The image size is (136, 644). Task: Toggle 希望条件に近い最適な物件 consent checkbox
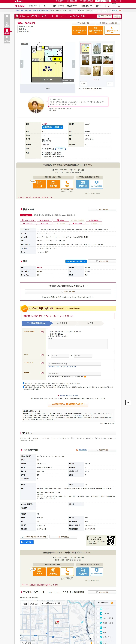click(23, 387)
